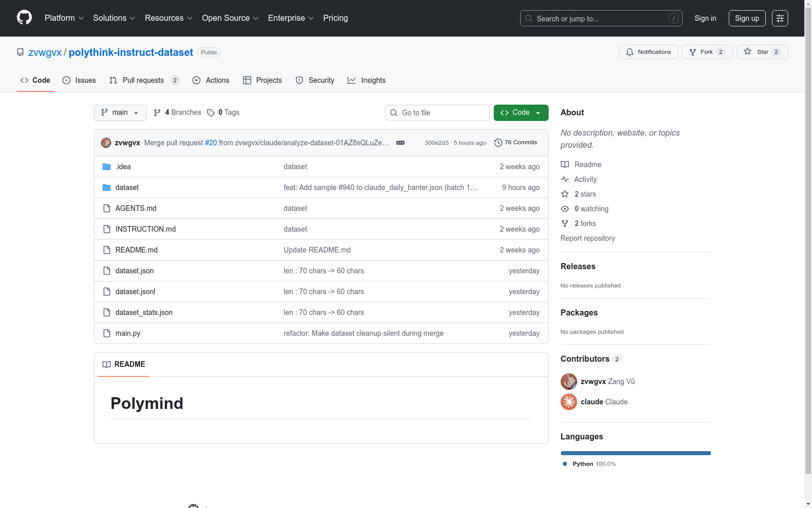Open the Projects tab

pos(262,80)
